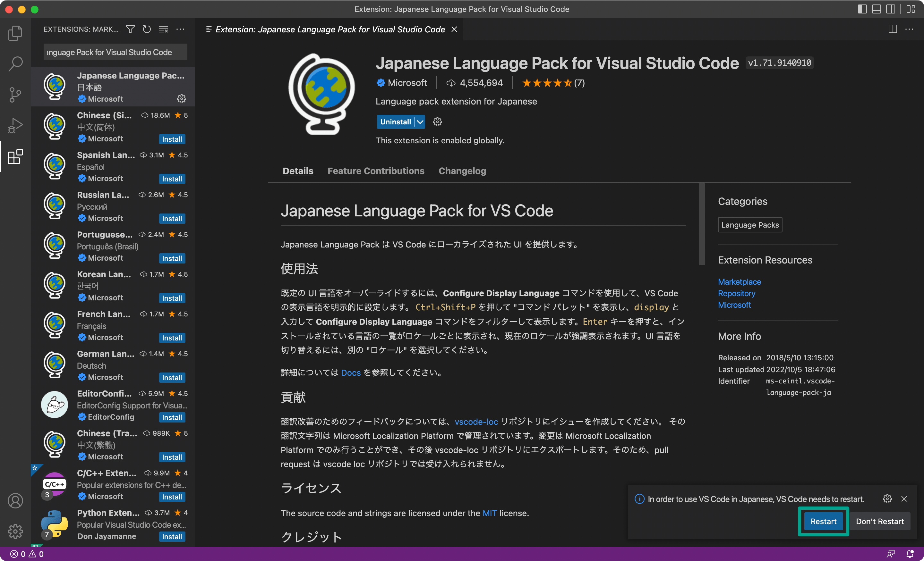
Task: Install the Portuguese (Brasil) language pack
Action: pyautogui.click(x=172, y=258)
